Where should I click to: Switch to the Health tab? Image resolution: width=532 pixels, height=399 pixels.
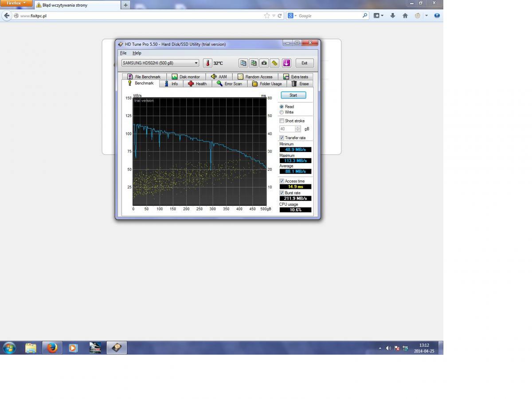(197, 84)
